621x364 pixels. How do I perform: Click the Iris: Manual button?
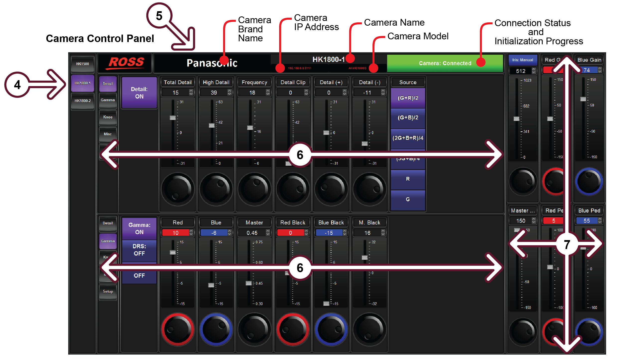pos(522,60)
